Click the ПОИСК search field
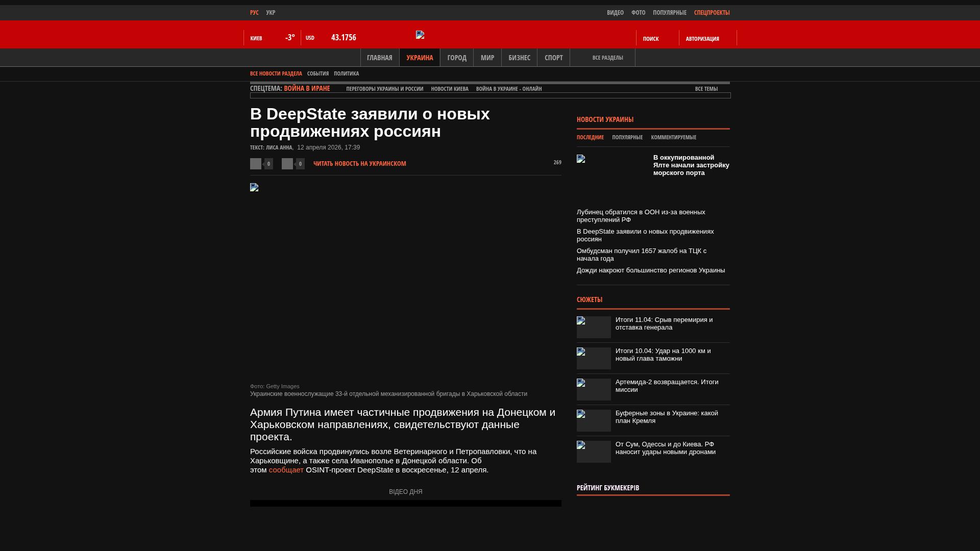This screenshot has height=551, width=980. pos(651,39)
